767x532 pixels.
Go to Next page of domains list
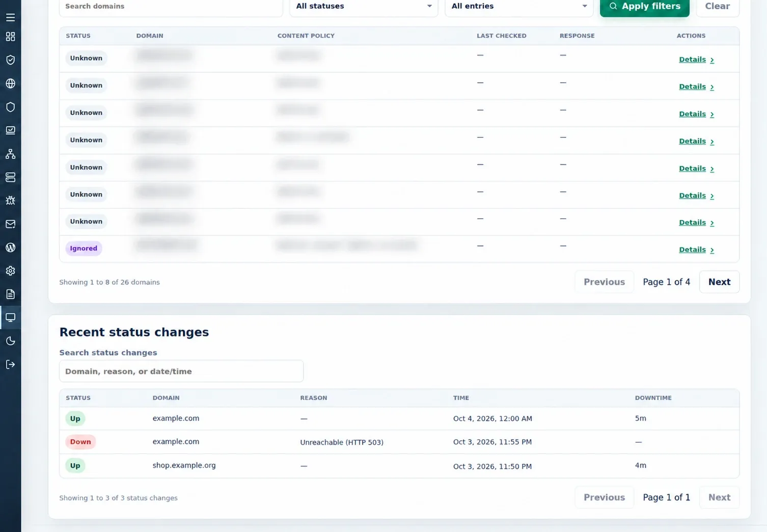point(719,282)
